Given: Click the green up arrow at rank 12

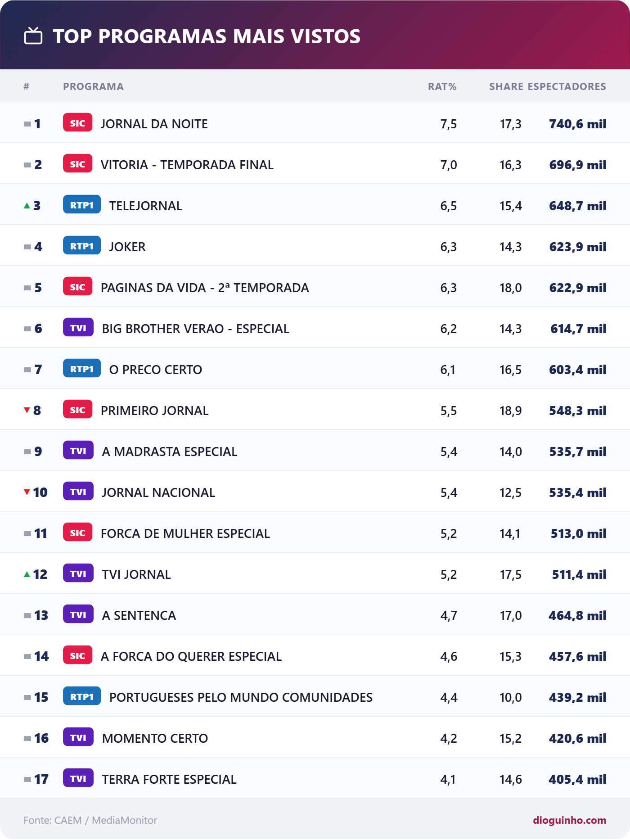Looking at the screenshot, I should pyautogui.click(x=27, y=574).
